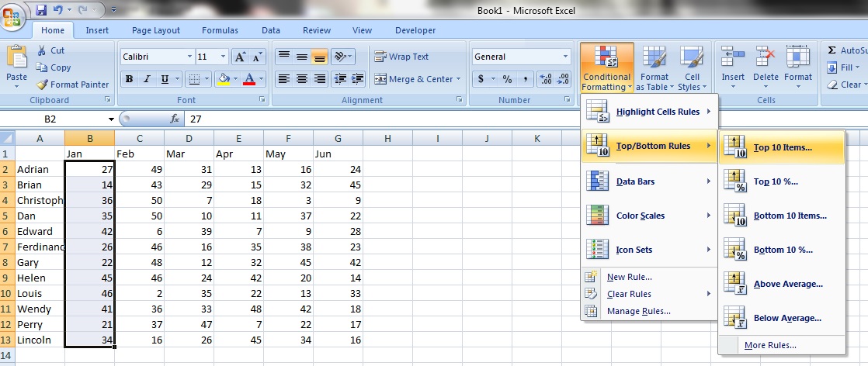Open the Name Box dropdown arrow
Image resolution: width=868 pixels, height=366 pixels.
(x=111, y=119)
